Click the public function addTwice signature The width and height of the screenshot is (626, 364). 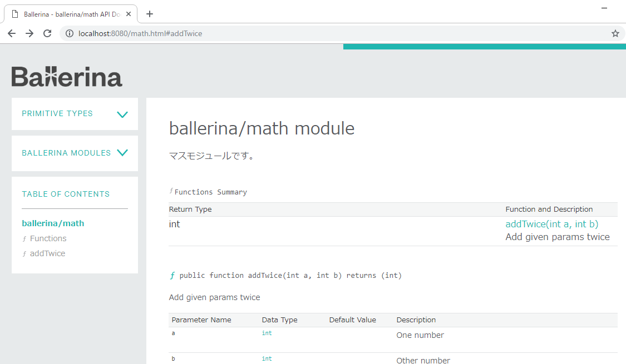point(290,276)
